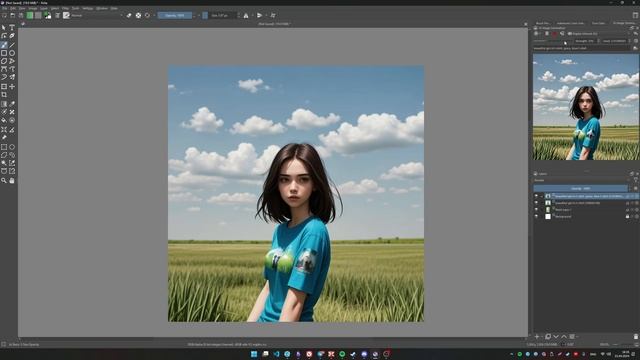Click the Save document toolbar icon
Image resolution: width=640 pixels, height=360 pixels.
point(21,16)
